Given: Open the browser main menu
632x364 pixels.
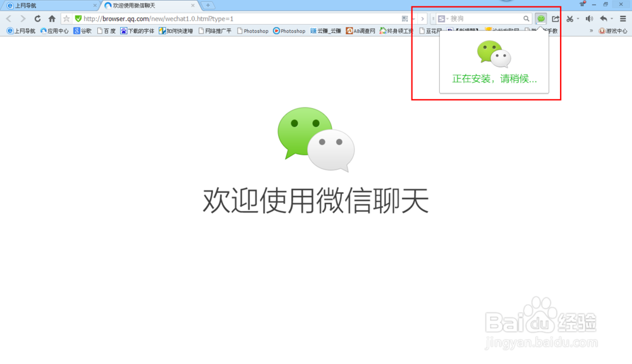Looking at the screenshot, I should coord(623,18).
